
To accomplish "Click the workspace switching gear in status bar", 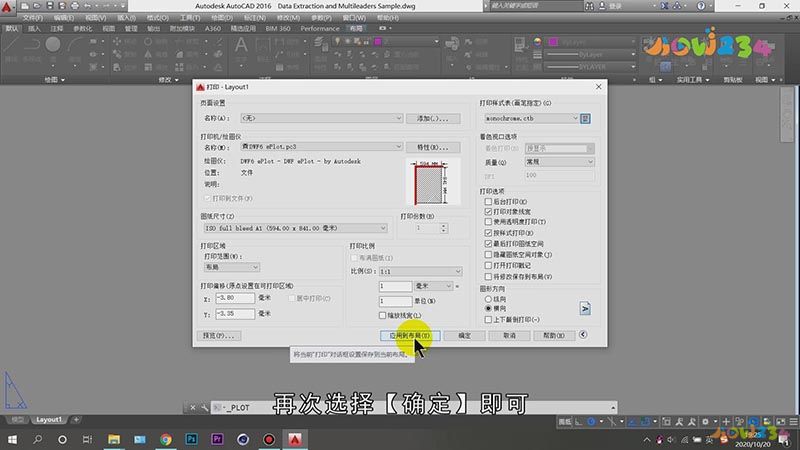I will [x=705, y=421].
